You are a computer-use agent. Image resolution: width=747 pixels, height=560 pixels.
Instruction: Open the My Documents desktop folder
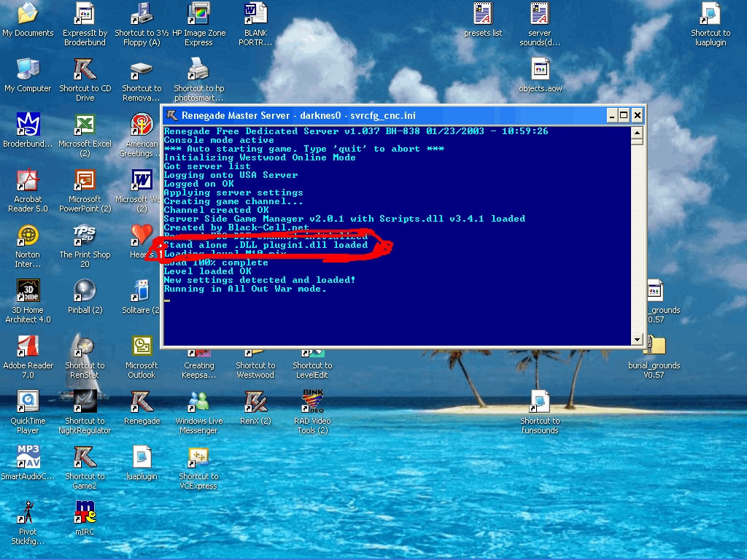click(28, 14)
